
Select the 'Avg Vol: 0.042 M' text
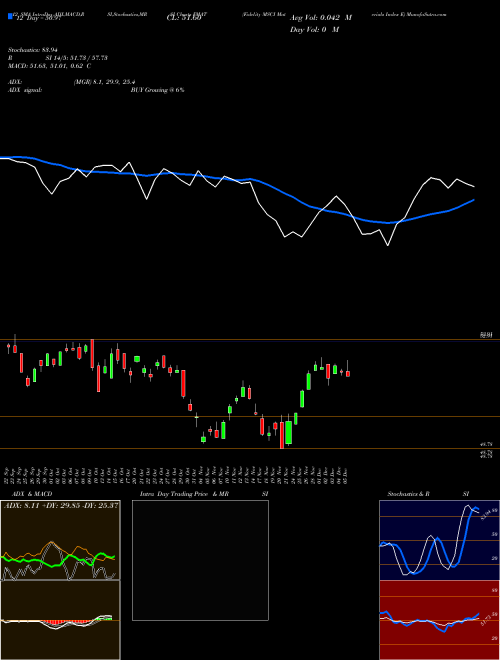point(321,18)
